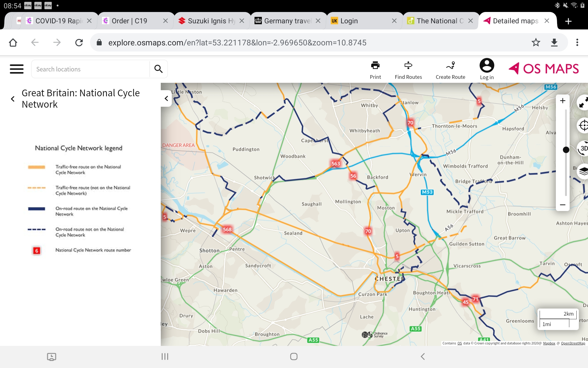Click the M56 label at top right
Screen dimensions: 588x368
pos(551,87)
